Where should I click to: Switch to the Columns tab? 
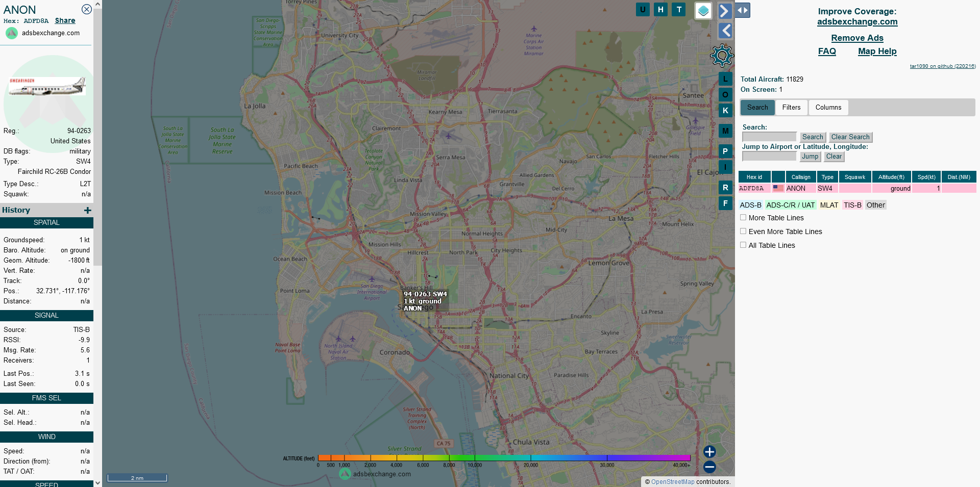click(x=828, y=107)
